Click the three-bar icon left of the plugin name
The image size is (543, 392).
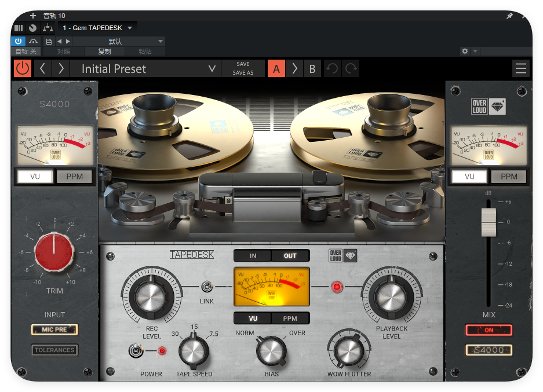tap(19, 28)
